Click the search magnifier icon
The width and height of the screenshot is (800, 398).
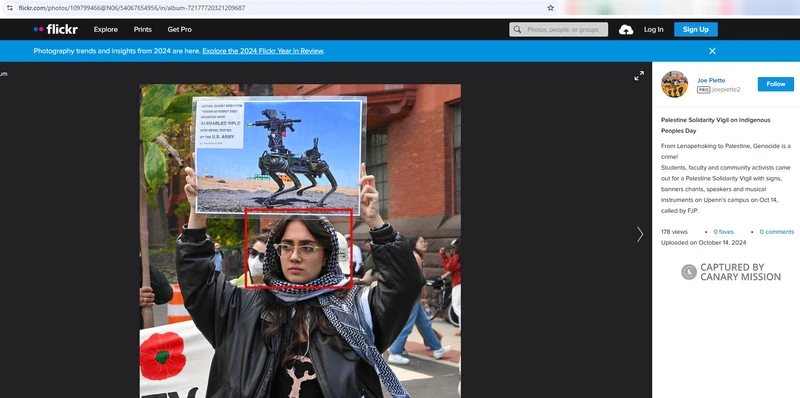coord(517,30)
